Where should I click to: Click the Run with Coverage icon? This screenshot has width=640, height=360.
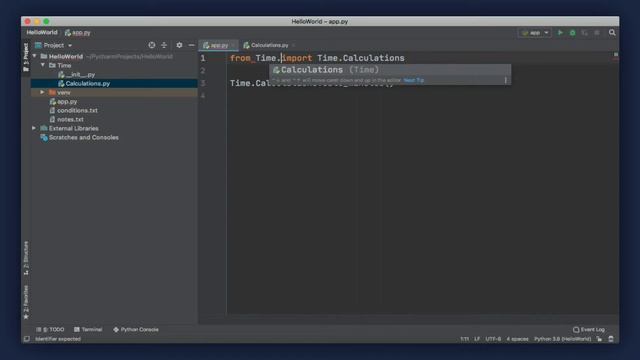tap(584, 33)
